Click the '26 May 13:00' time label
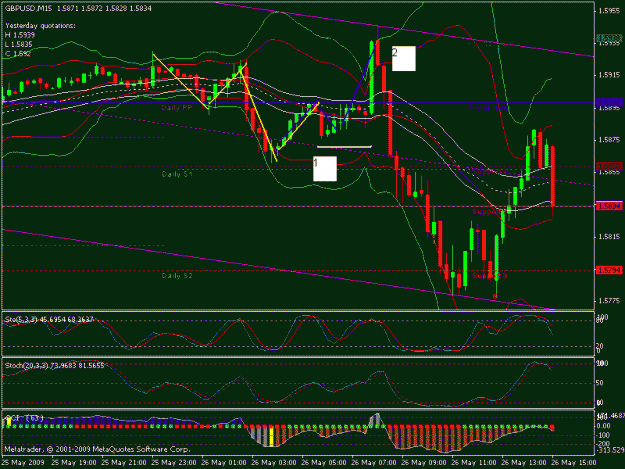The height and width of the screenshot is (469, 625). click(x=523, y=463)
